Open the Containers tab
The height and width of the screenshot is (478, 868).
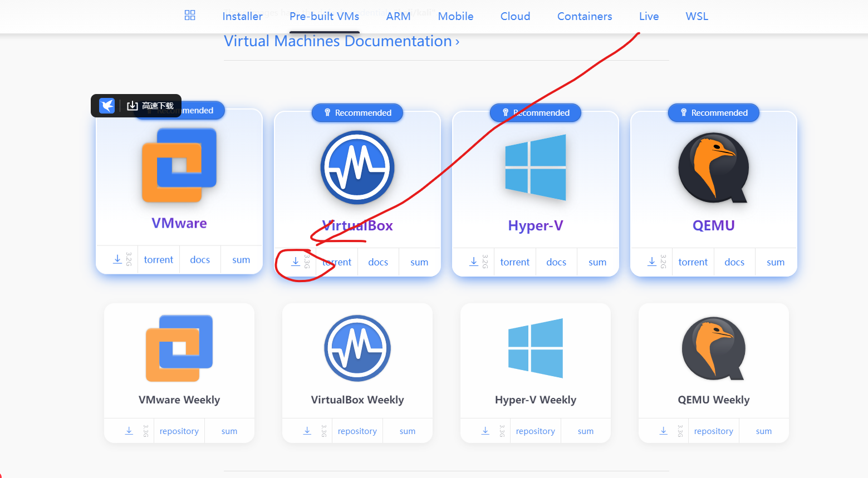pos(585,16)
